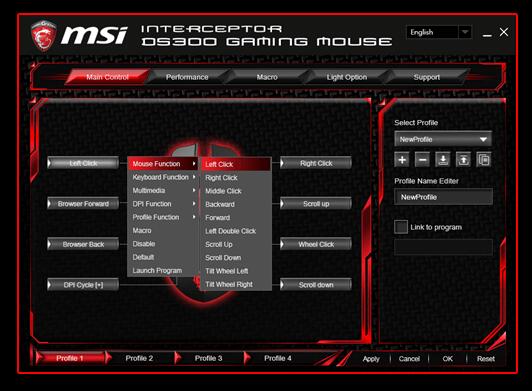This screenshot has width=532, height=391.
Task: Go to the Light Option tab
Action: coord(347,77)
